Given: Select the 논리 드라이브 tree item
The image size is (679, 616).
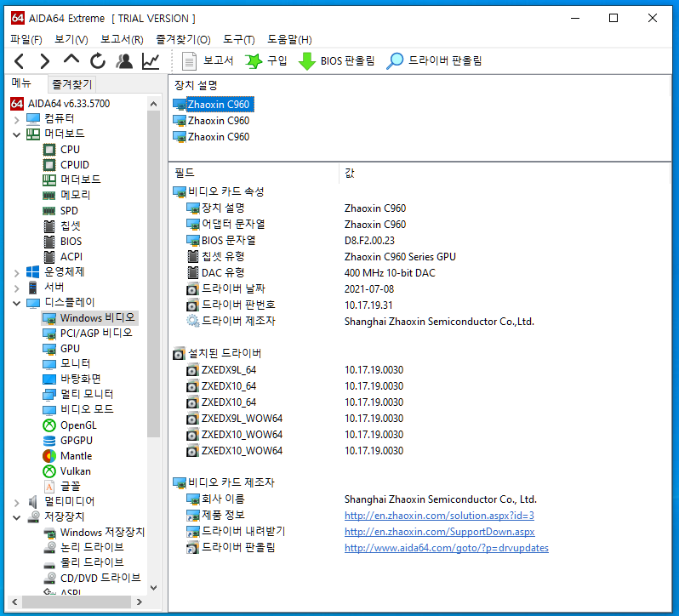Looking at the screenshot, I should pos(83,548).
